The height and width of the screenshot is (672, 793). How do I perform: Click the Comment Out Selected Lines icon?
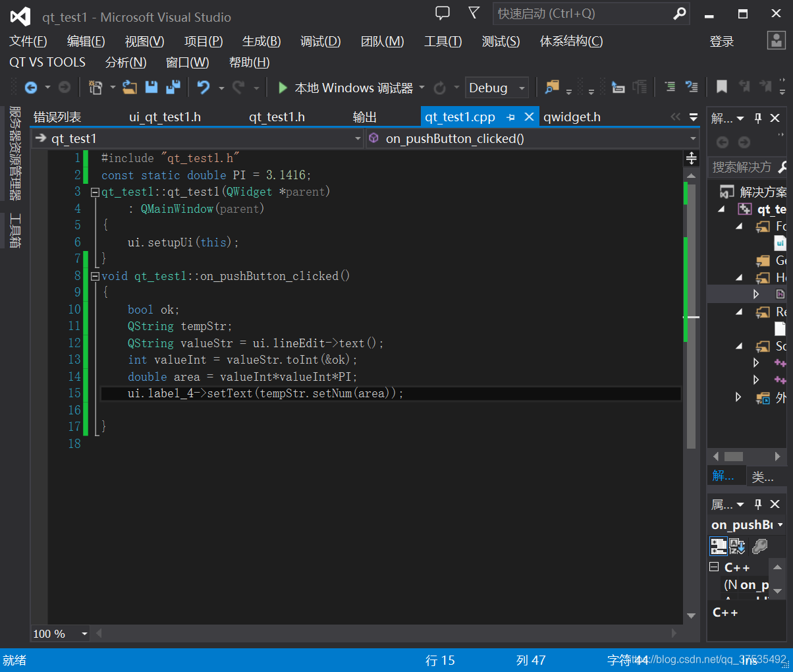pyautogui.click(x=670, y=87)
